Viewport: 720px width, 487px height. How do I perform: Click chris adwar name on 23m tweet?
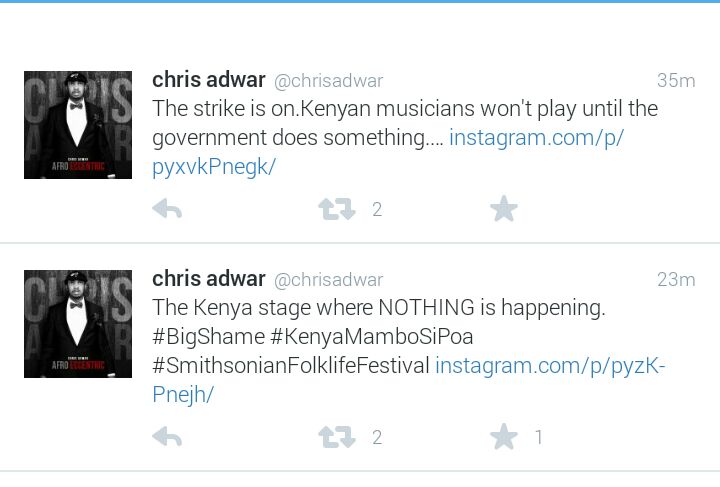209,279
